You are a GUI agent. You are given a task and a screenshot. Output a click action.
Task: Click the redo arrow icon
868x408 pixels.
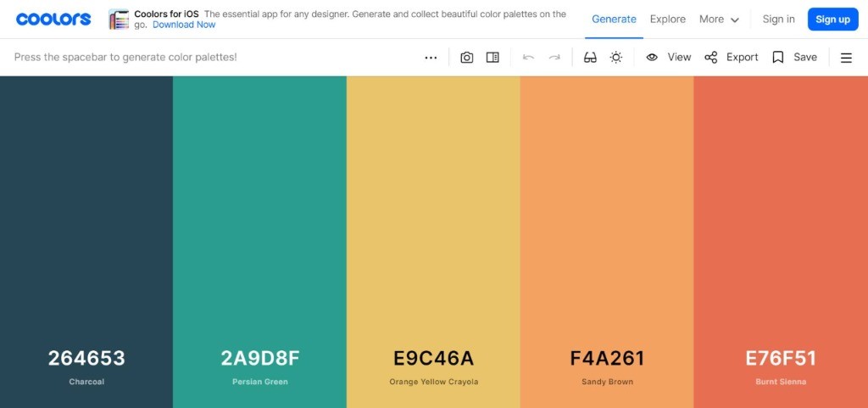point(554,58)
